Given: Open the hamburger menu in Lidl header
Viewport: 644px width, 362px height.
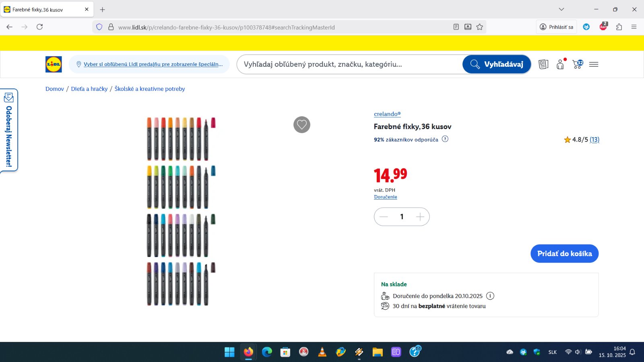Looking at the screenshot, I should click(x=594, y=64).
